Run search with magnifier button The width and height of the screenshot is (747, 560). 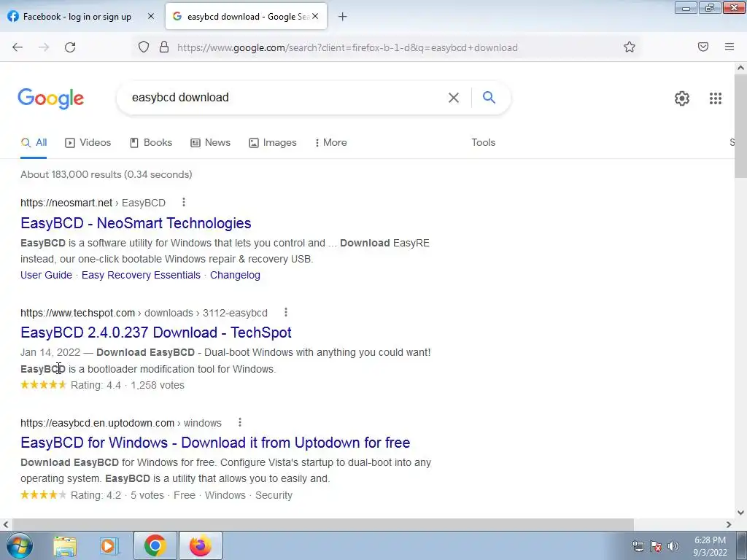(489, 98)
